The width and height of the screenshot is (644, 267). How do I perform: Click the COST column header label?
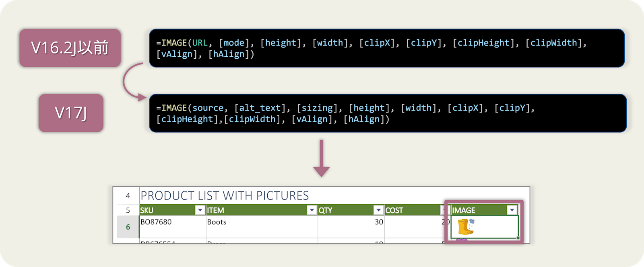[394, 210]
